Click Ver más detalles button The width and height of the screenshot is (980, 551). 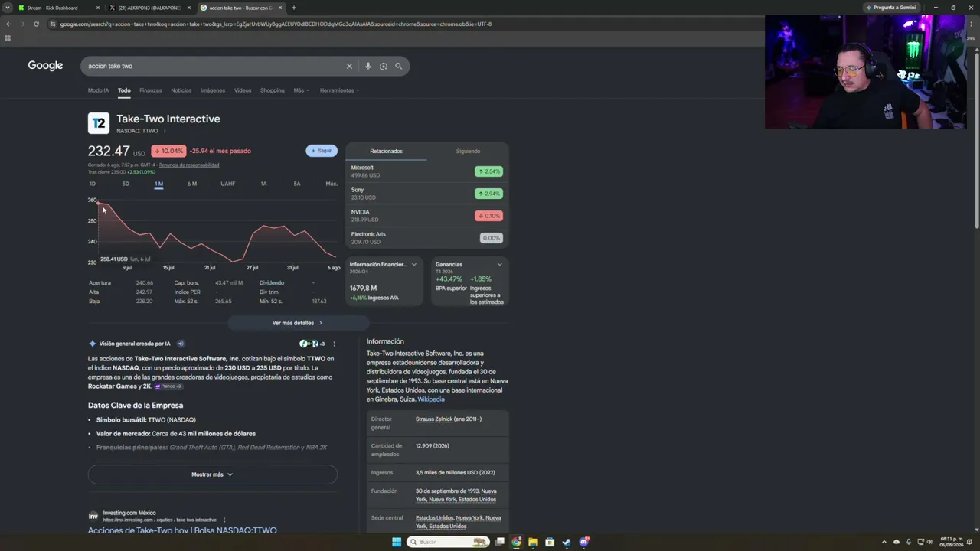(298, 323)
